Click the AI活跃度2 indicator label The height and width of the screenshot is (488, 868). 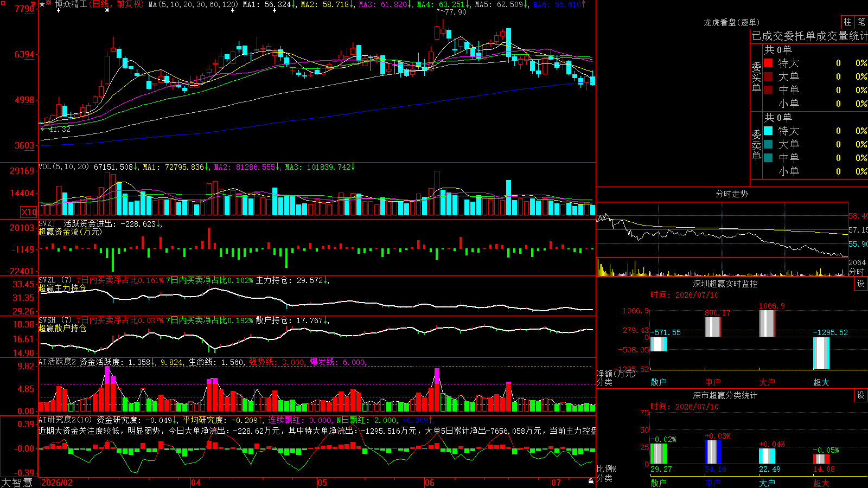point(58,362)
